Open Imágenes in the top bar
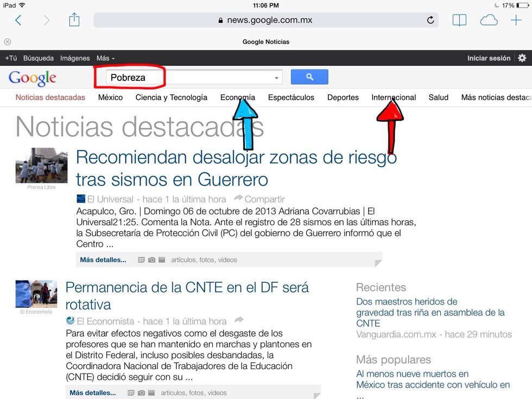 (75, 58)
